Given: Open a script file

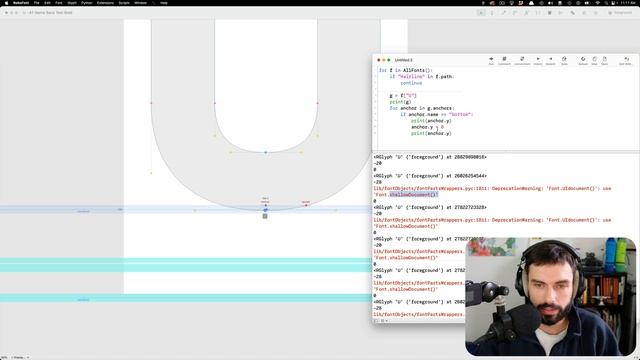Looking at the screenshot, I should [x=604, y=61].
